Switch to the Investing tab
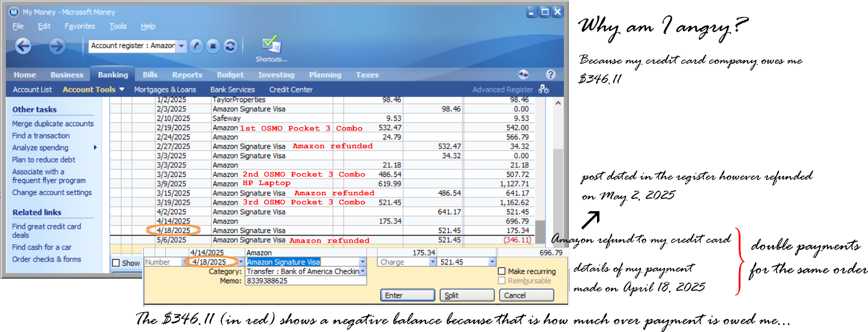The height and width of the screenshot is (332, 868). click(276, 75)
